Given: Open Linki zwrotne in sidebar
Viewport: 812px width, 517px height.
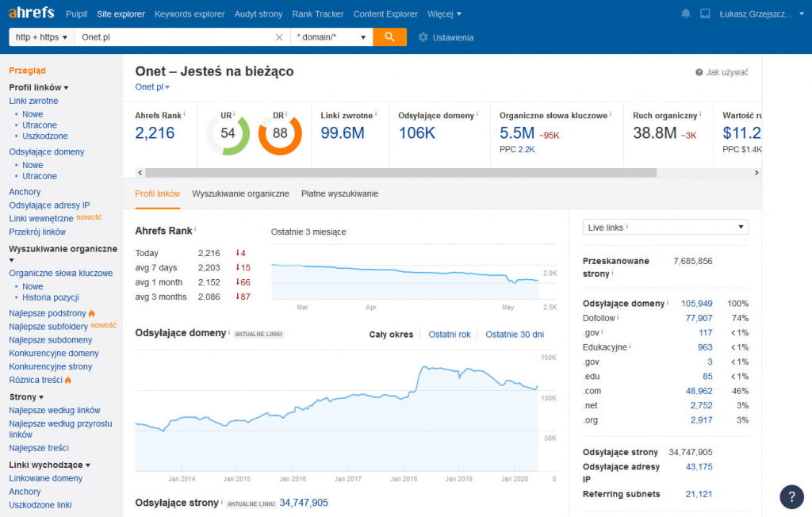Looking at the screenshot, I should [x=33, y=101].
